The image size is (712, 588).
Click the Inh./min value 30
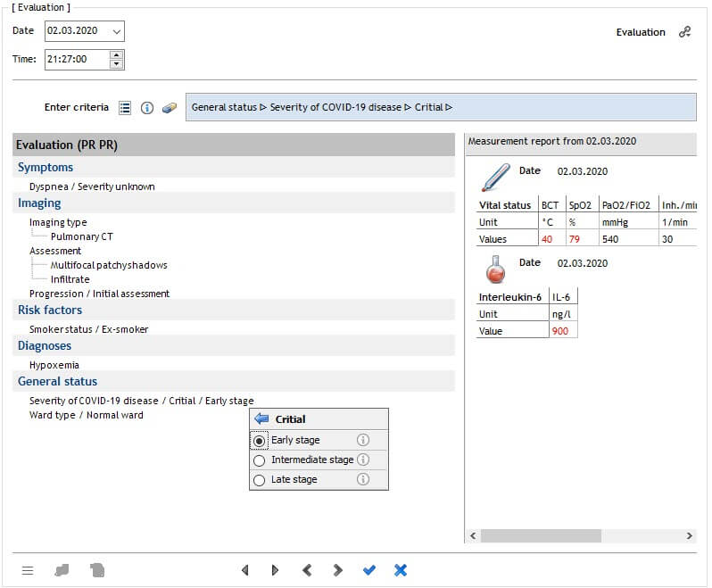(667, 239)
